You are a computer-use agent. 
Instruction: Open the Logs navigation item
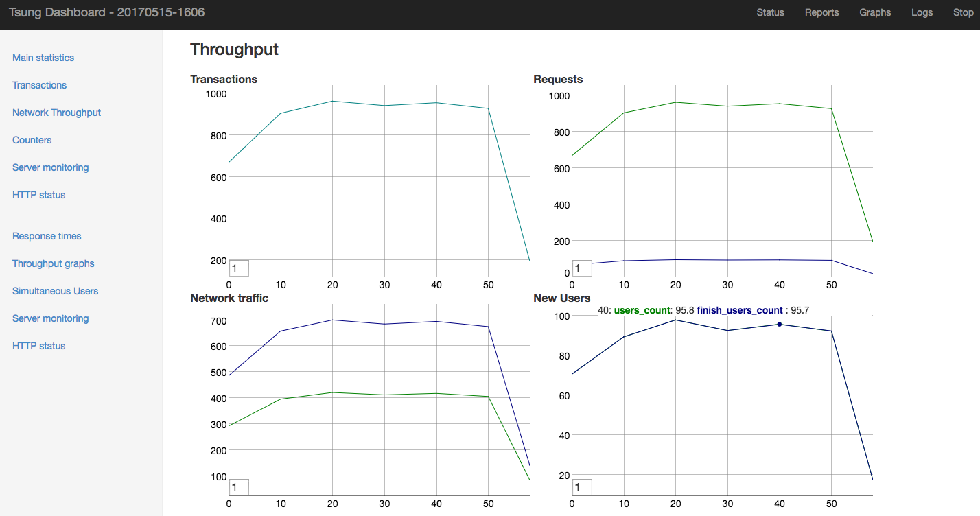point(922,12)
